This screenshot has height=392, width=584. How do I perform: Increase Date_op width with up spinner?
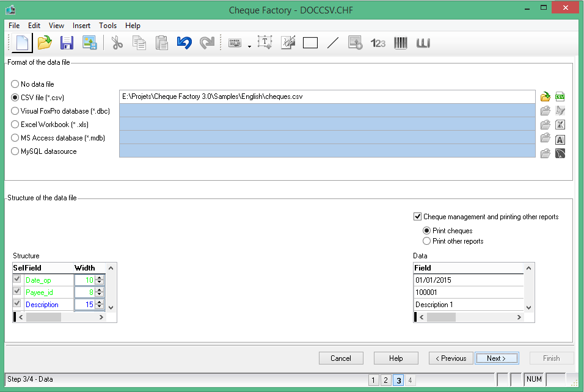100,278
